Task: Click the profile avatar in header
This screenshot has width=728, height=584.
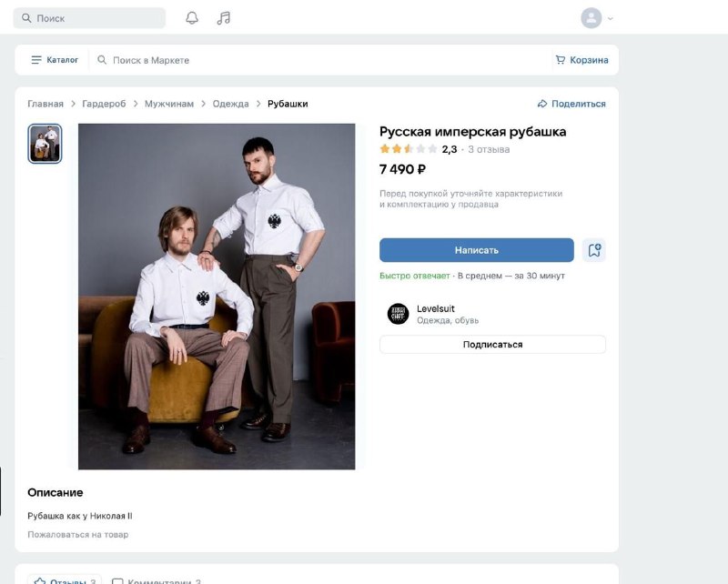Action: coord(591,18)
